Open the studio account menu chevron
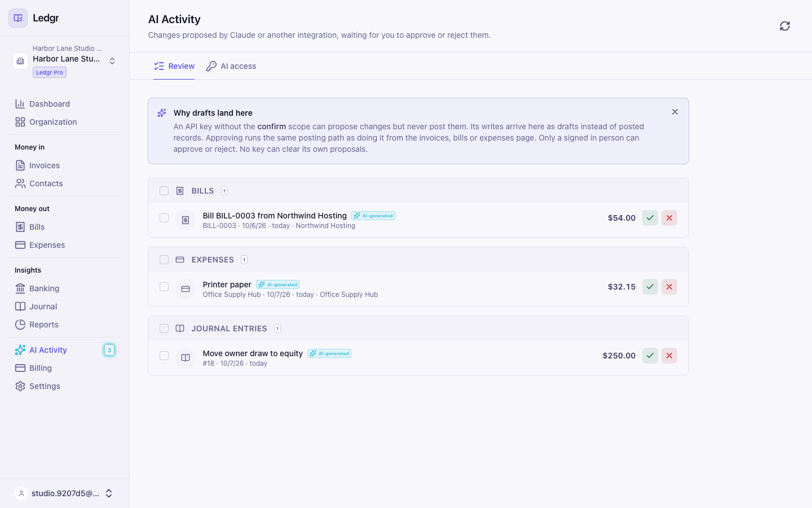 click(x=109, y=493)
